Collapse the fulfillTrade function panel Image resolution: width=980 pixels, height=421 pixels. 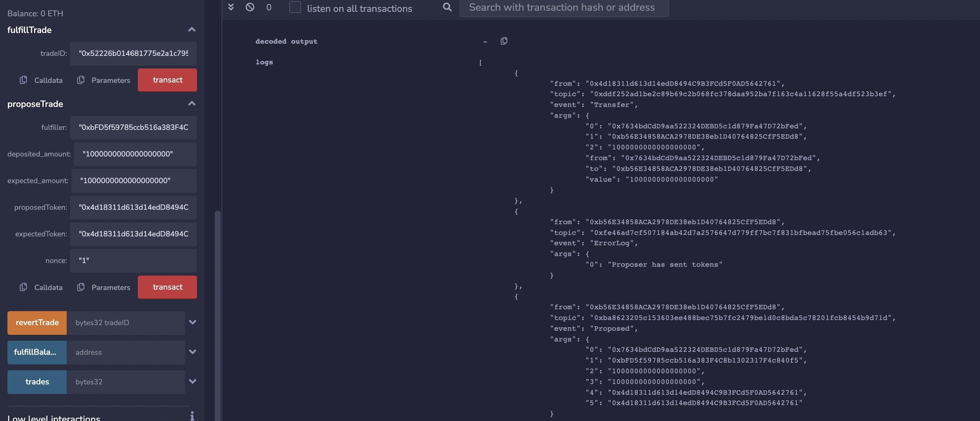192,30
